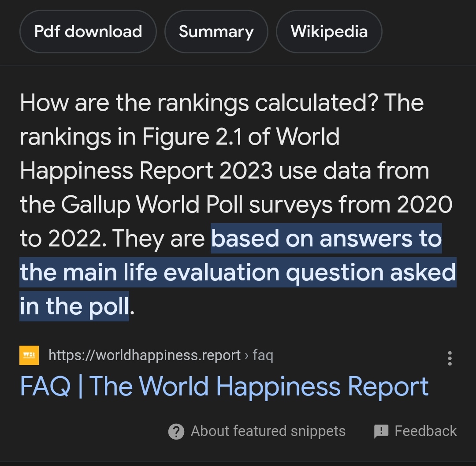Open the three-dot result options menu
476x466 pixels.
click(x=450, y=358)
